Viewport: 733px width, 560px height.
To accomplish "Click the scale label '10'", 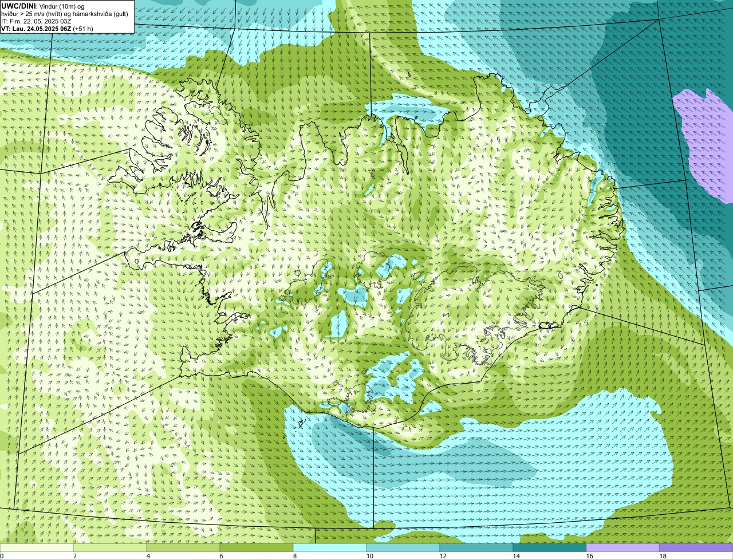I will click(369, 556).
